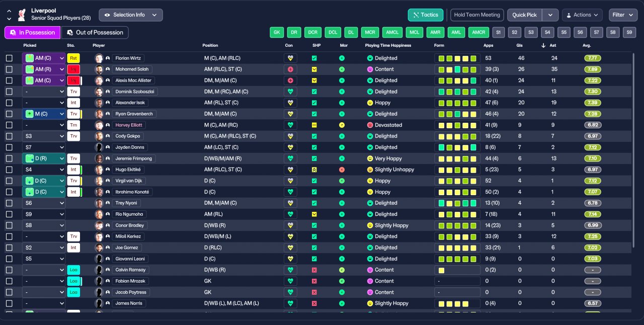Open Cody Gakpo S3 picked dropdown
The height and width of the screenshot is (325, 644).
[x=44, y=136]
